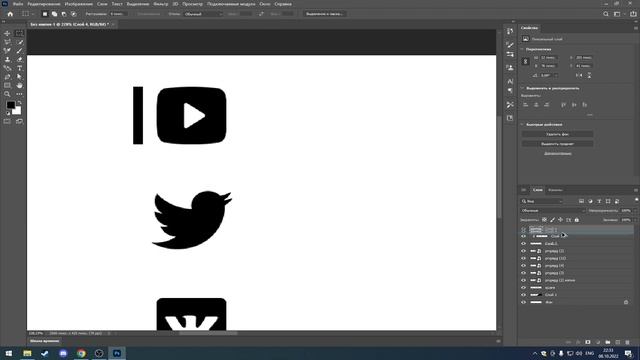Select the Rectangular Marquee tool in the tools panel

click(19, 33)
